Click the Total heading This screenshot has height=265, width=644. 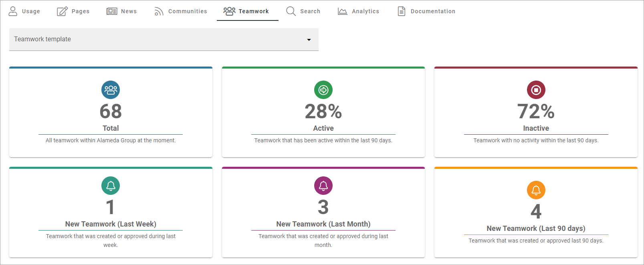pos(111,128)
